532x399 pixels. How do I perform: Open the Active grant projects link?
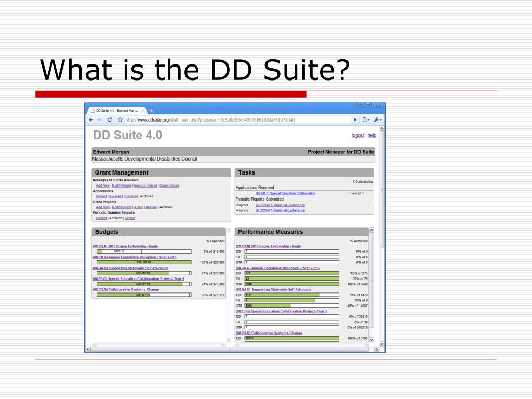tap(138, 207)
